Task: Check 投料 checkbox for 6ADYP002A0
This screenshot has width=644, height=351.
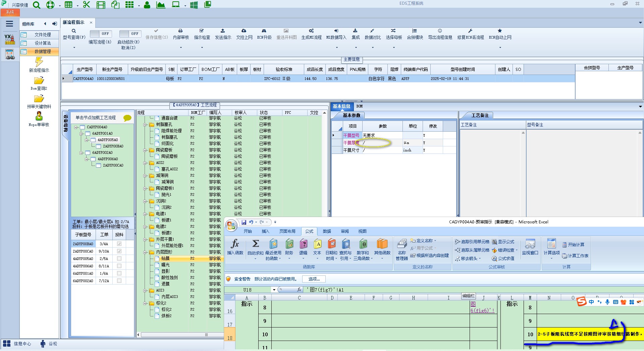Action: pos(119,281)
